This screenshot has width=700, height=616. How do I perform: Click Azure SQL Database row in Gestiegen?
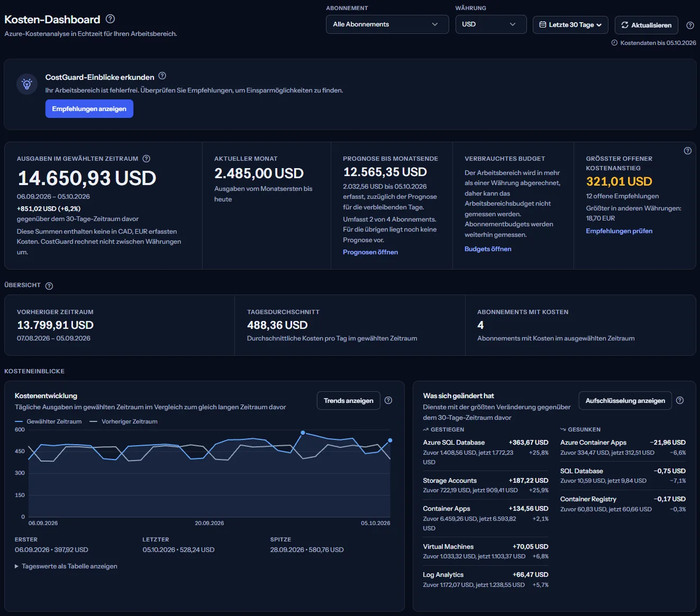tap(486, 452)
